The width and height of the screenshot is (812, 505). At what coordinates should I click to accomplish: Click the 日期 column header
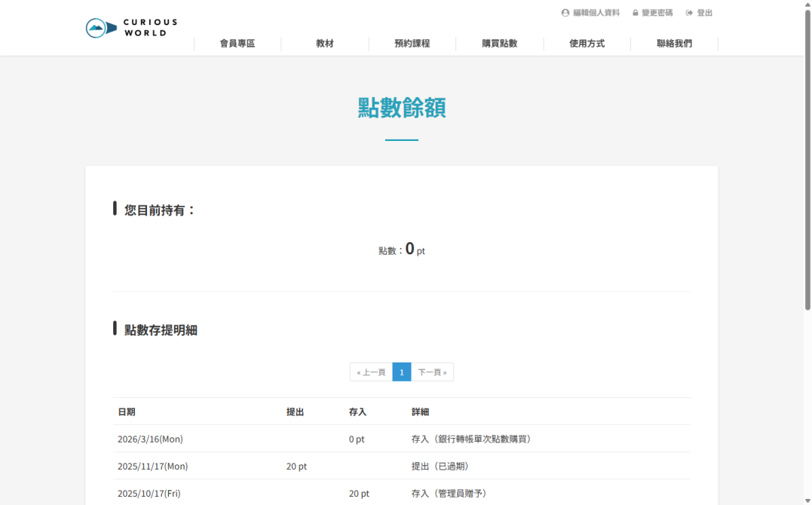click(127, 412)
